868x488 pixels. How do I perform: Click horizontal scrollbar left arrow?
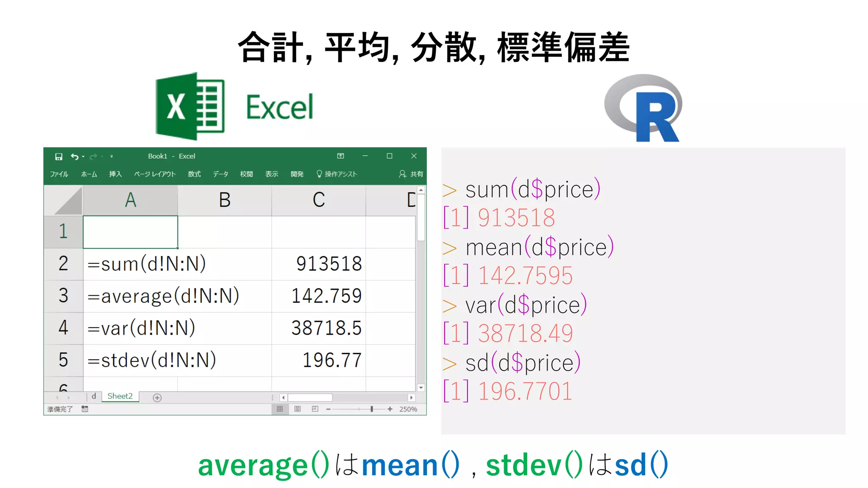(283, 398)
